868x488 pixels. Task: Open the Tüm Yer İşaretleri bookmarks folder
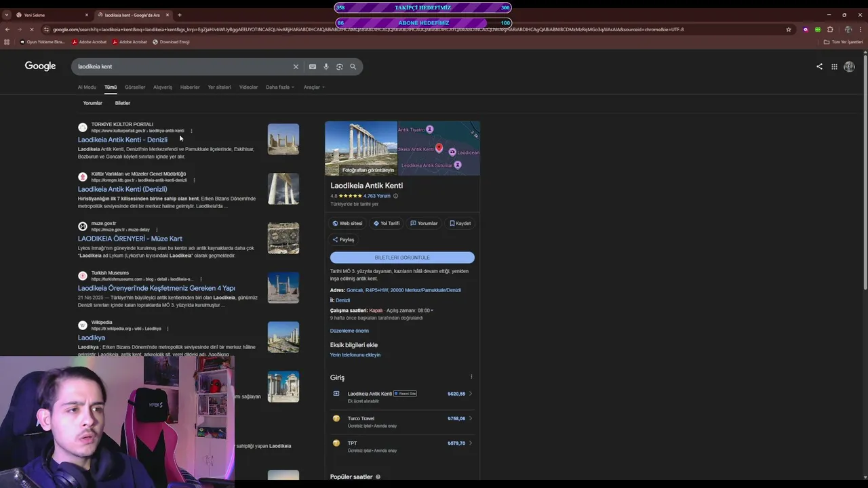click(844, 42)
